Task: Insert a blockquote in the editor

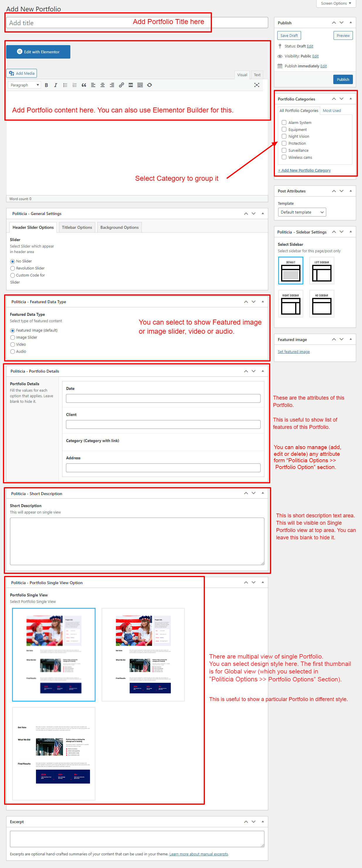Action: pos(84,85)
